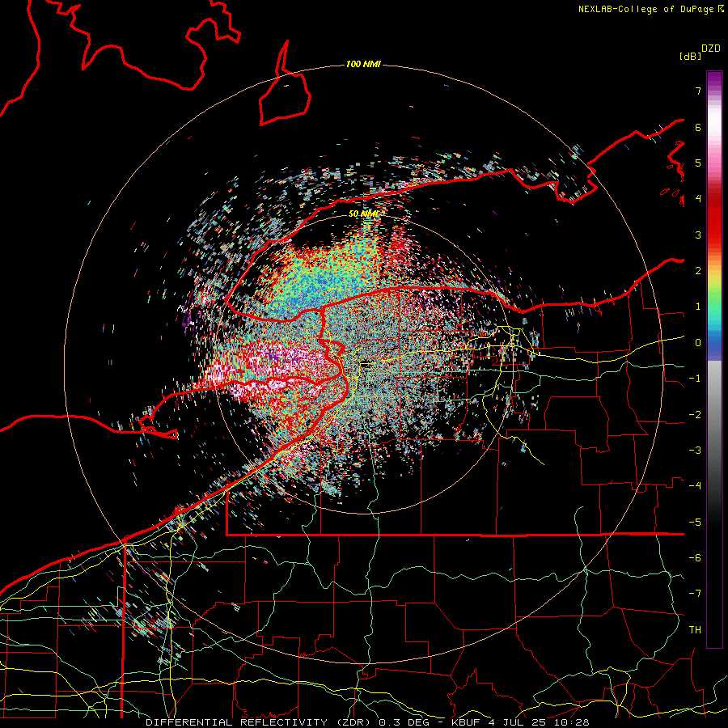Click the 4 dB tick label
The width and height of the screenshot is (728, 728).
[698, 199]
